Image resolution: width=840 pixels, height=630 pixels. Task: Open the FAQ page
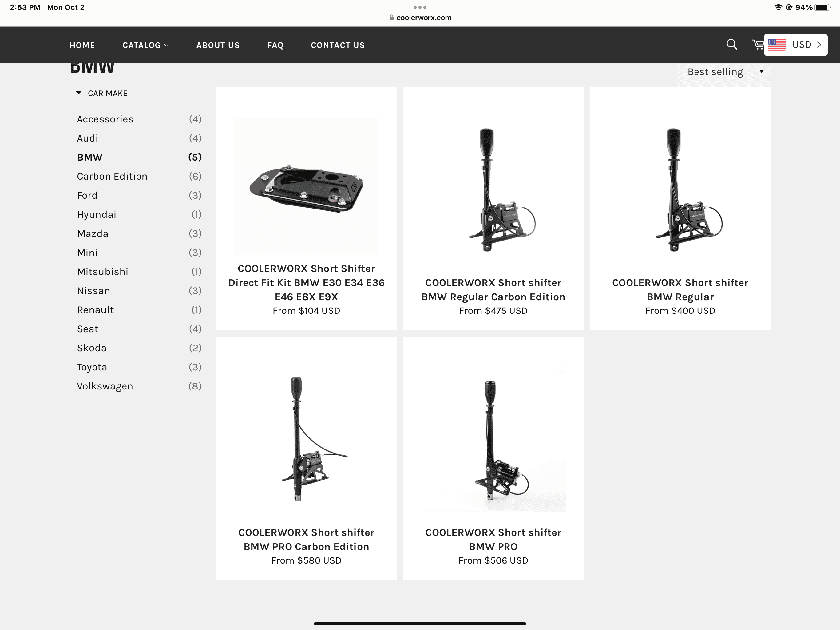click(x=275, y=45)
